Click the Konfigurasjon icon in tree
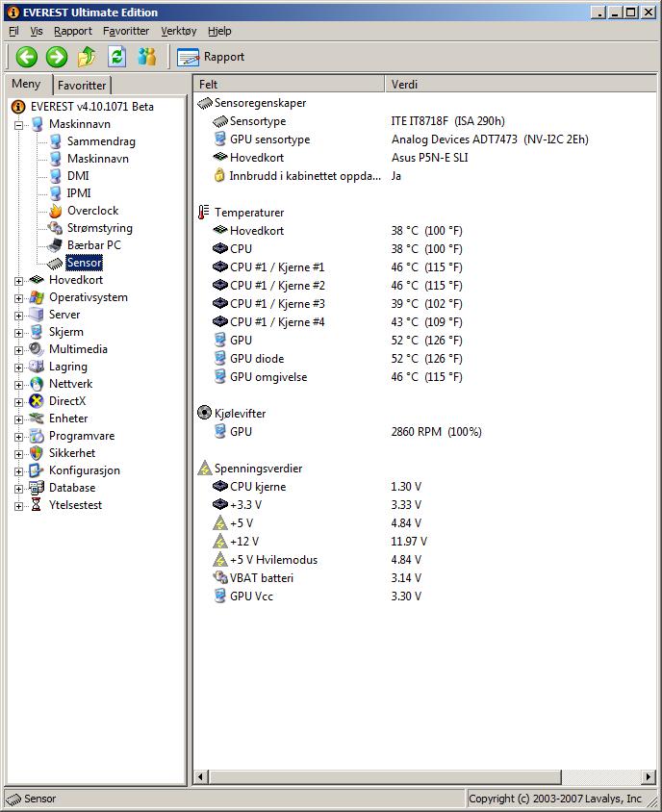 tap(37, 470)
